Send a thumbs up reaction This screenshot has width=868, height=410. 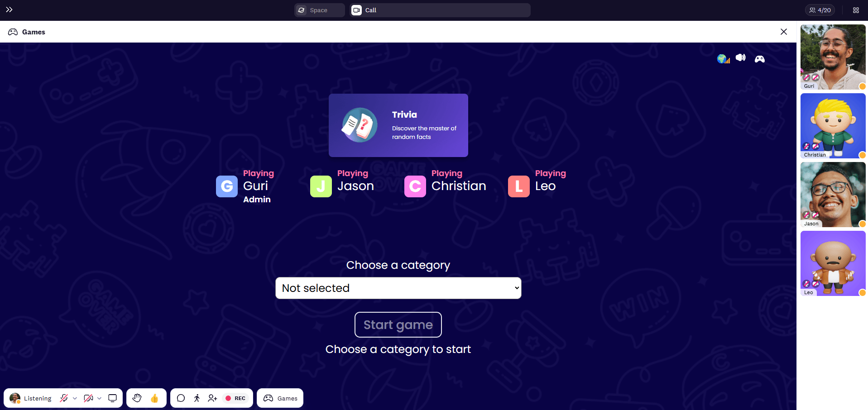point(154,398)
